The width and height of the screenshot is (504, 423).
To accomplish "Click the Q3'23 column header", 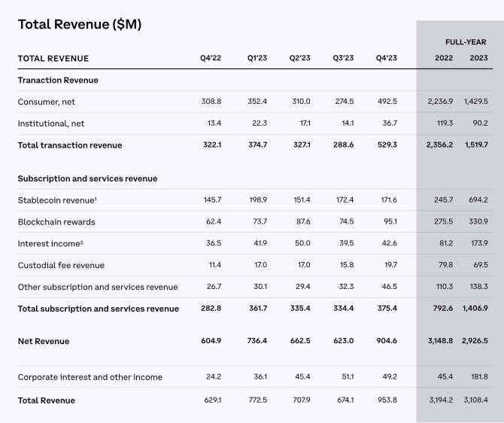I will tap(343, 59).
